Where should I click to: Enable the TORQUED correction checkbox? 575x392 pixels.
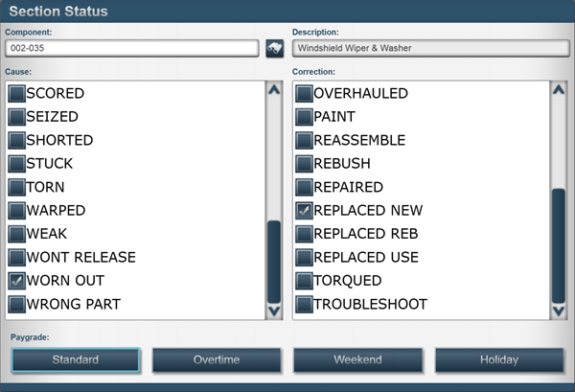coord(304,281)
